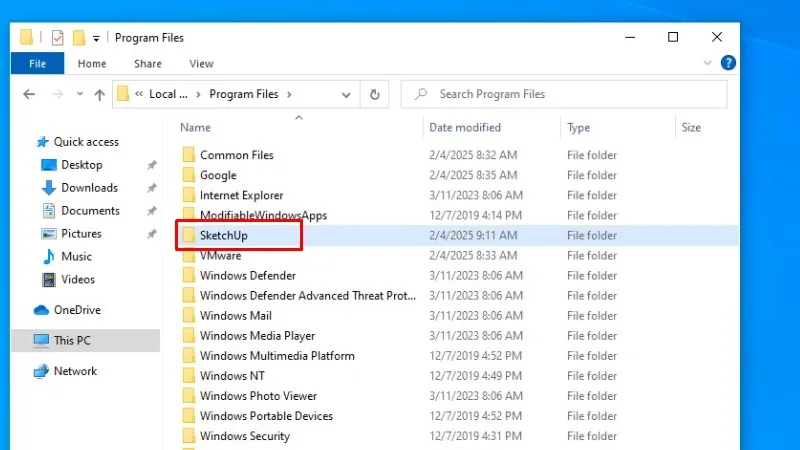800x450 pixels.
Task: Switch to the Share ribbon tab
Action: [x=148, y=63]
